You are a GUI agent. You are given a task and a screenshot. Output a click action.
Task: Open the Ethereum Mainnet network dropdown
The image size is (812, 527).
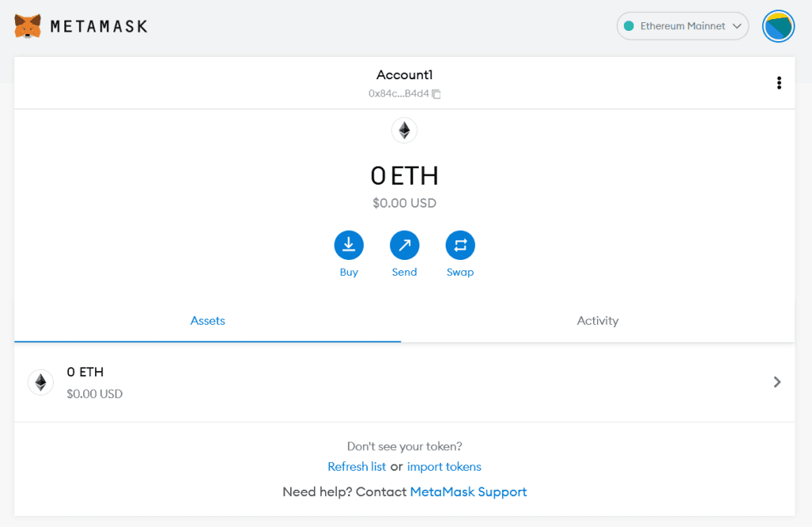click(x=683, y=26)
